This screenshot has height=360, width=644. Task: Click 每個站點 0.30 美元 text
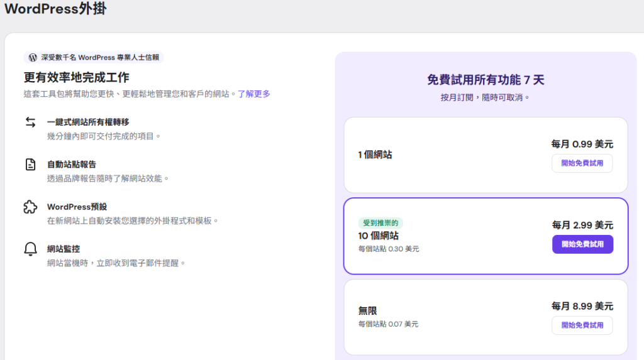[x=389, y=249]
